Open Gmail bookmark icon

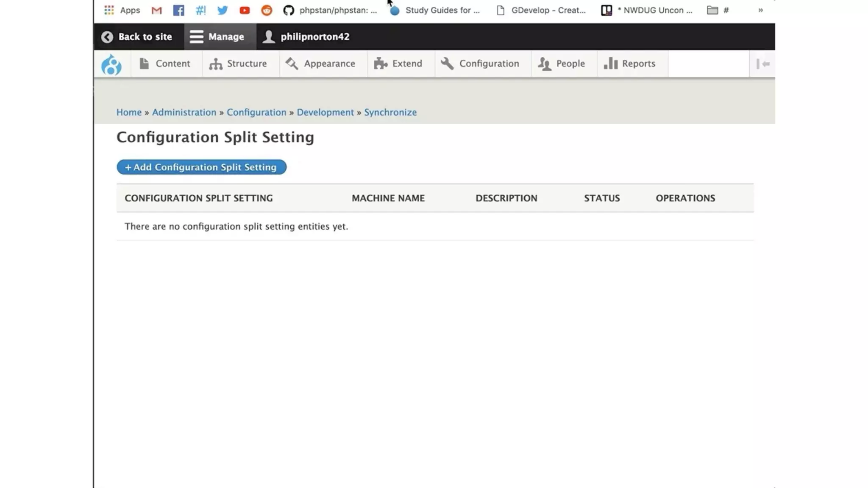pos(156,10)
